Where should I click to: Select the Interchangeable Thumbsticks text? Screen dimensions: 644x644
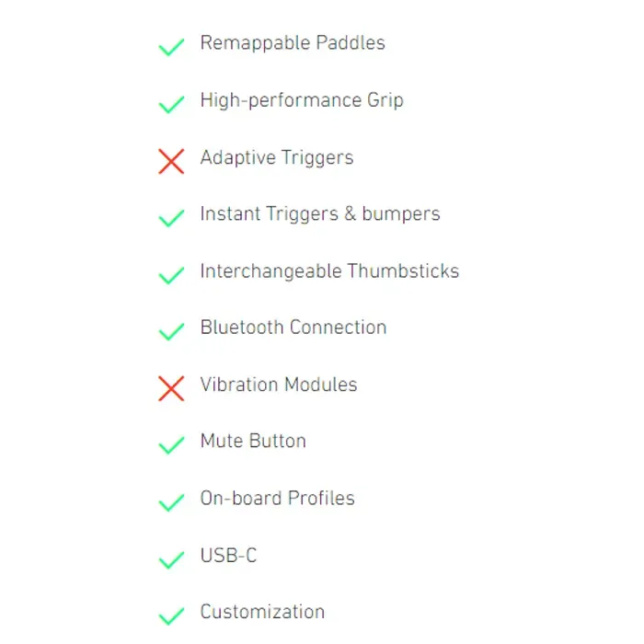point(329,271)
